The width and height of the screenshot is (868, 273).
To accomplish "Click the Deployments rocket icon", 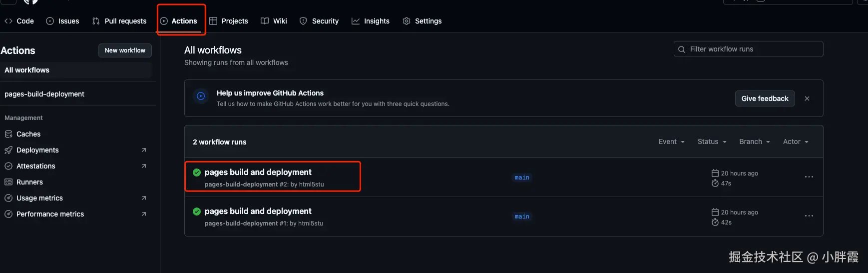I will (x=8, y=150).
